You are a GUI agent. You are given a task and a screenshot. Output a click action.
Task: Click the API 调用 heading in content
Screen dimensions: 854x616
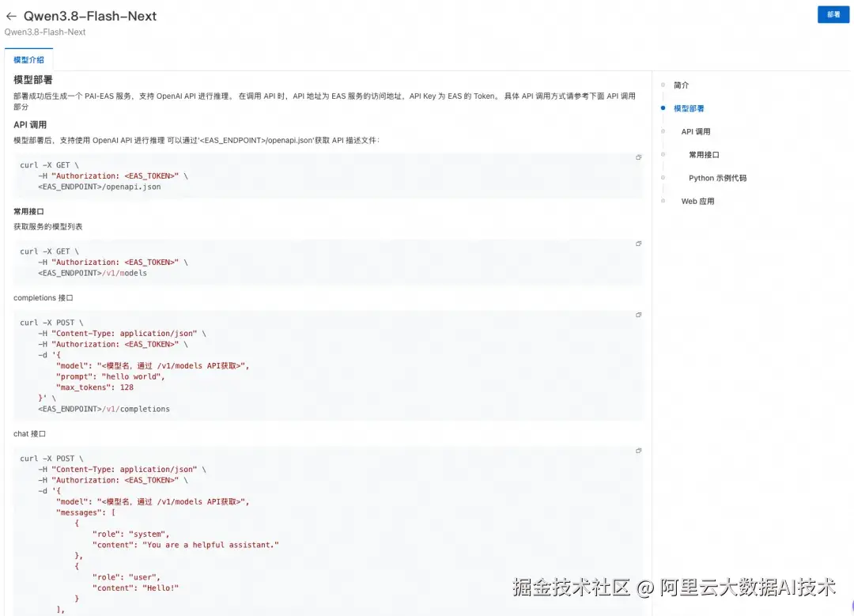point(30,125)
